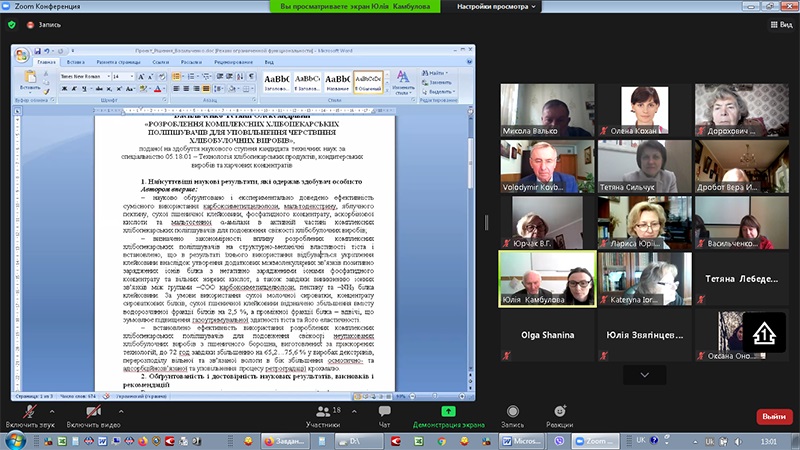Show more participants with down chevron

pyautogui.click(x=644, y=375)
